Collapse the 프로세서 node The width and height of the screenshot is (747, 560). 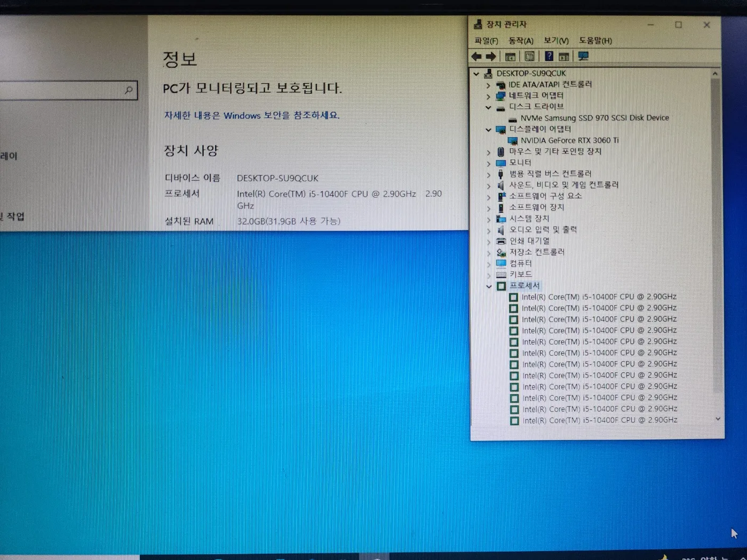click(489, 286)
